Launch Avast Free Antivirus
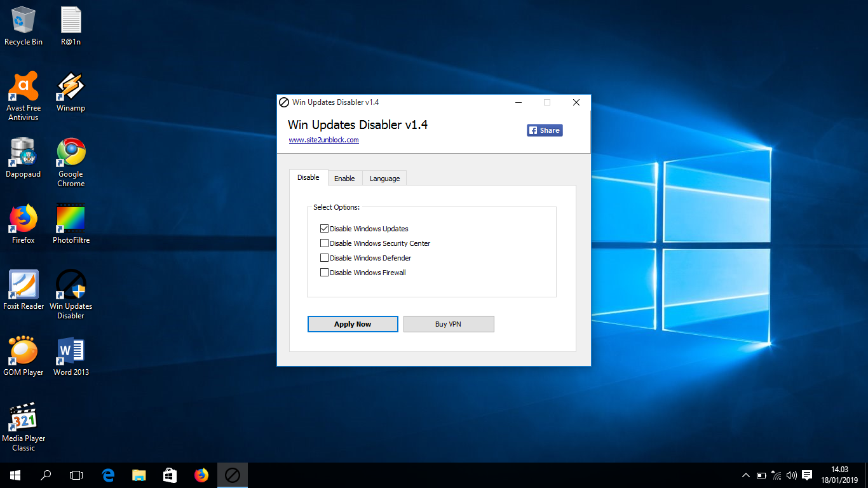 [24, 89]
